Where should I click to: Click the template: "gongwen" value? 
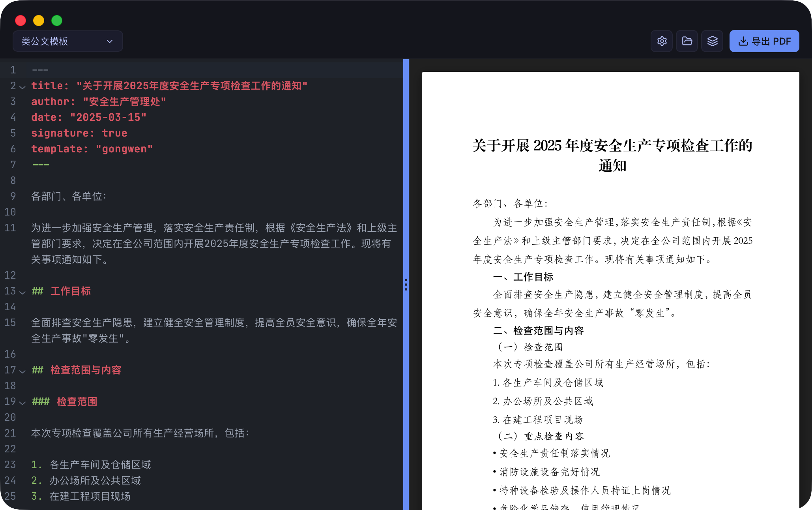(124, 149)
